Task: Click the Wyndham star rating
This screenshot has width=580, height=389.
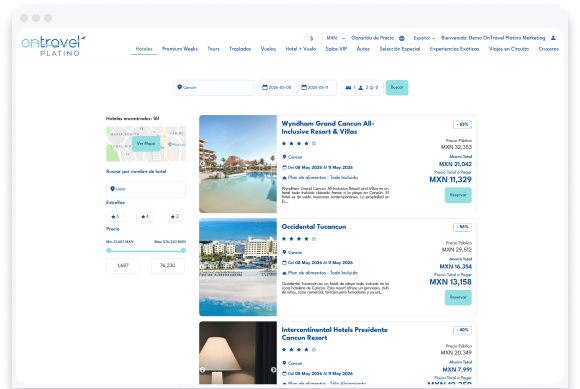Action: (x=299, y=143)
